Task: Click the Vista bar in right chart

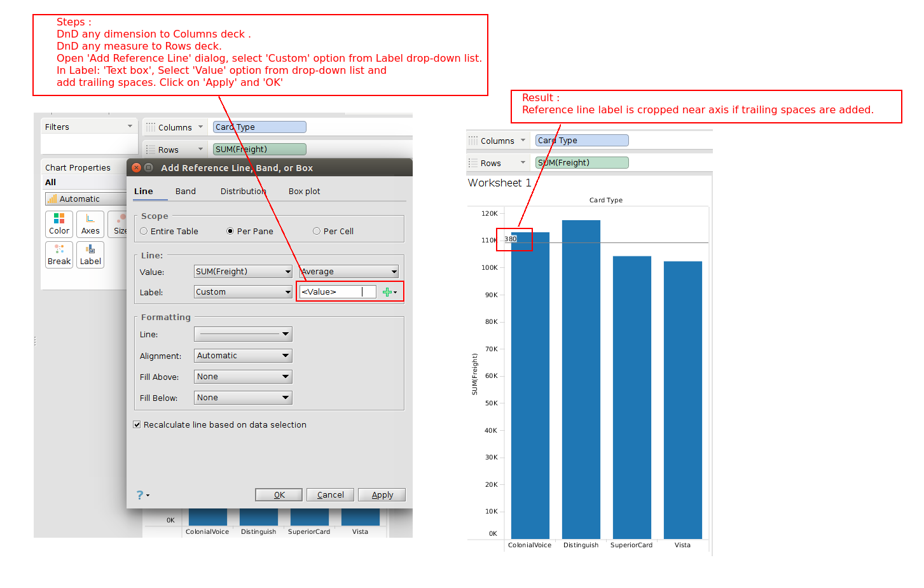Action: (x=683, y=400)
